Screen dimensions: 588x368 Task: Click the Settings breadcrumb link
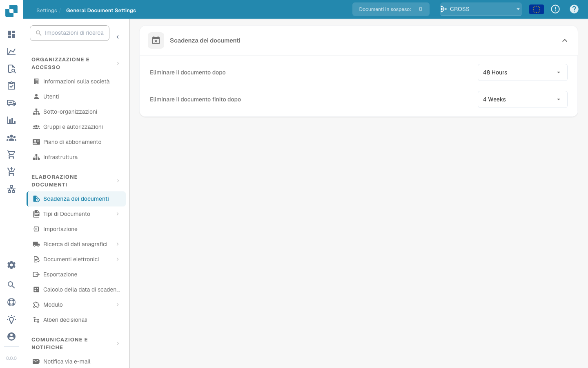coord(47,11)
